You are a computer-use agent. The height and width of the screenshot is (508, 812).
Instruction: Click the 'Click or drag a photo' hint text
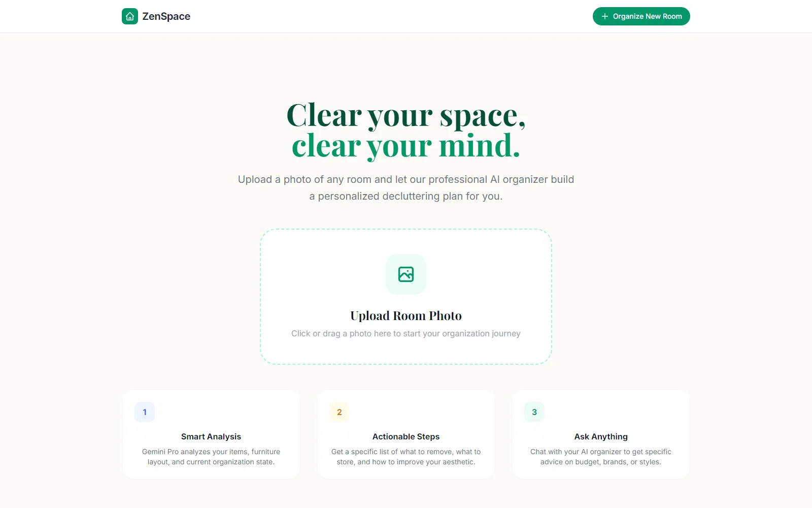pos(406,333)
